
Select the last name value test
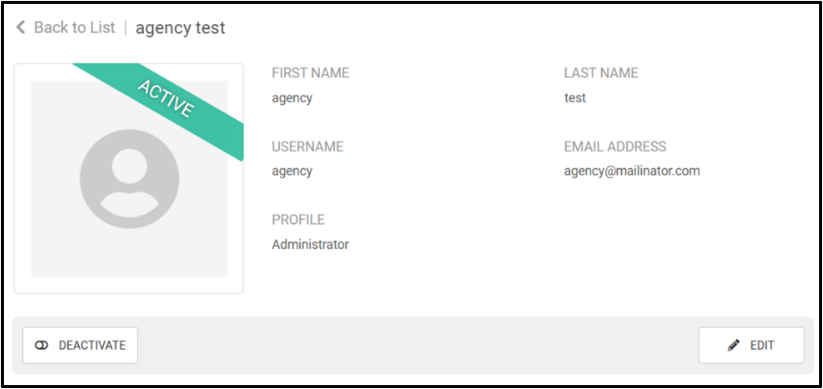pyautogui.click(x=575, y=98)
